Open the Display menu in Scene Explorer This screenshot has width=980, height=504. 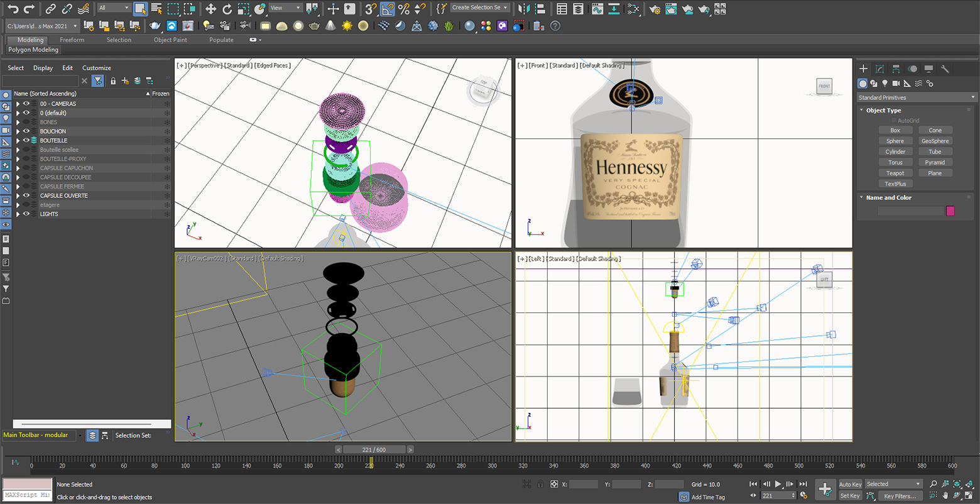pyautogui.click(x=43, y=68)
